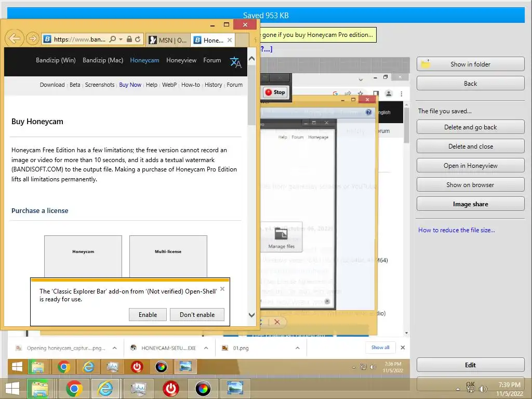Refresh the page with the reload icon
The height and width of the screenshot is (399, 532).
[x=138, y=39]
